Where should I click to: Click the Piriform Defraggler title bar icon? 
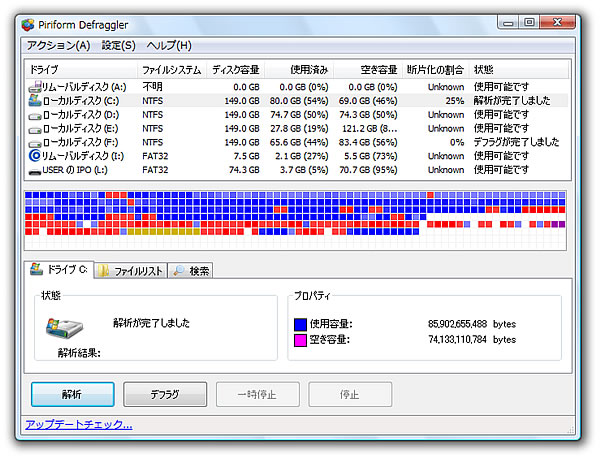pos(28,21)
